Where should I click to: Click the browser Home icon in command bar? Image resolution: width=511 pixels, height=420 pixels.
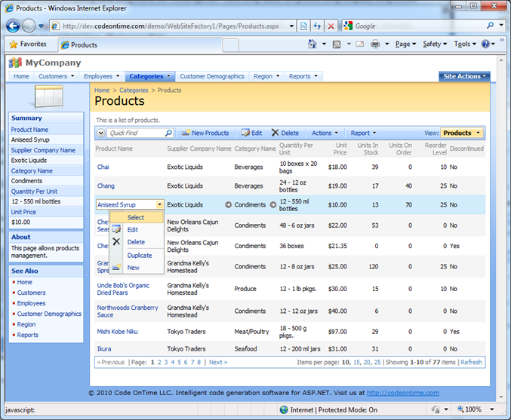point(312,44)
